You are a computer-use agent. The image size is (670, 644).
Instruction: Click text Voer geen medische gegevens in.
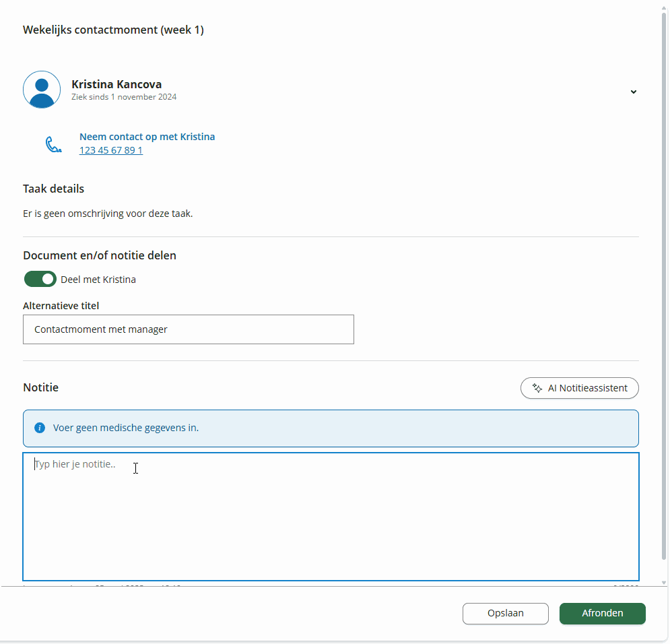pyautogui.click(x=126, y=428)
